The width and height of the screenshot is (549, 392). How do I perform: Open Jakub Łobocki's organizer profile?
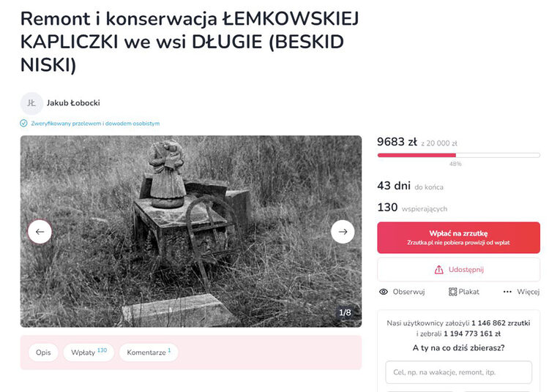click(x=73, y=103)
